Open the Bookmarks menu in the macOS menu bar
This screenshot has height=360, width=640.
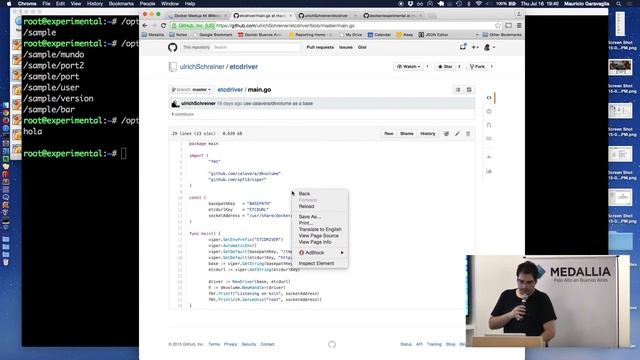(x=121, y=4)
